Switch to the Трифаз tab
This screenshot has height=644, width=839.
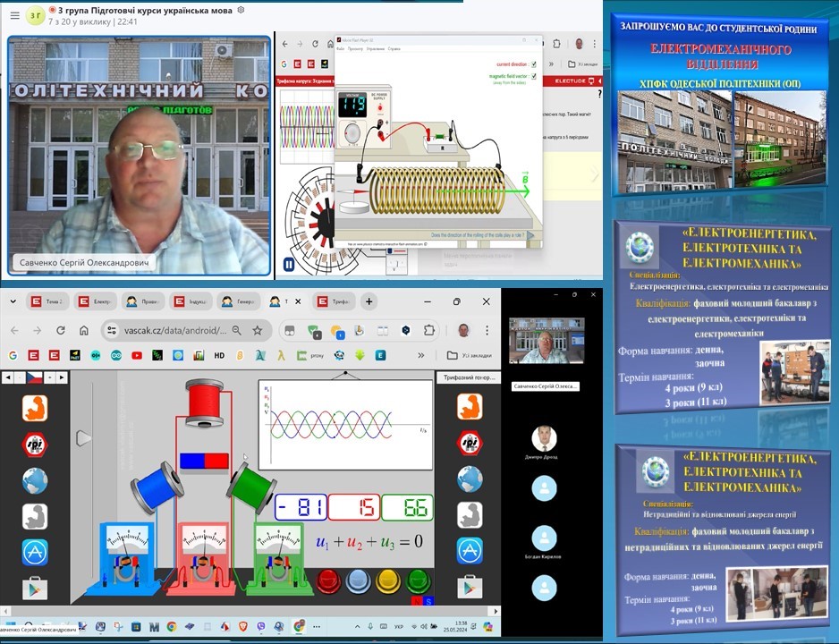pos(334,301)
